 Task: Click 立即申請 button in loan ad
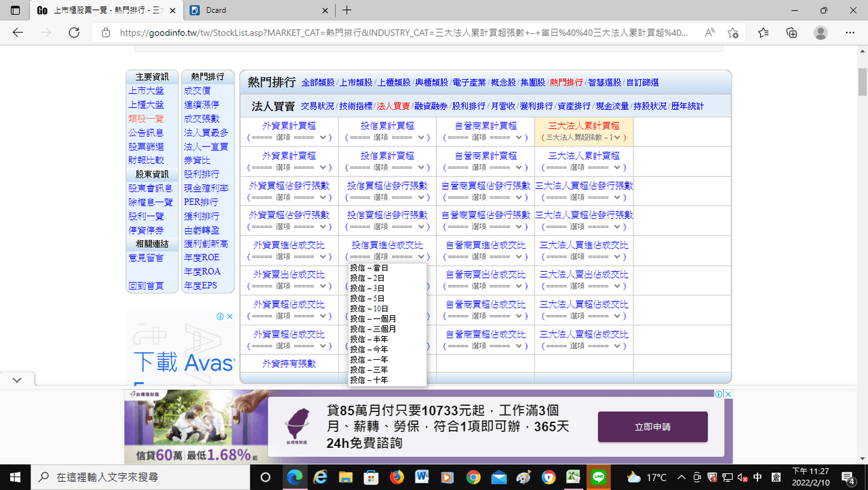pos(652,427)
